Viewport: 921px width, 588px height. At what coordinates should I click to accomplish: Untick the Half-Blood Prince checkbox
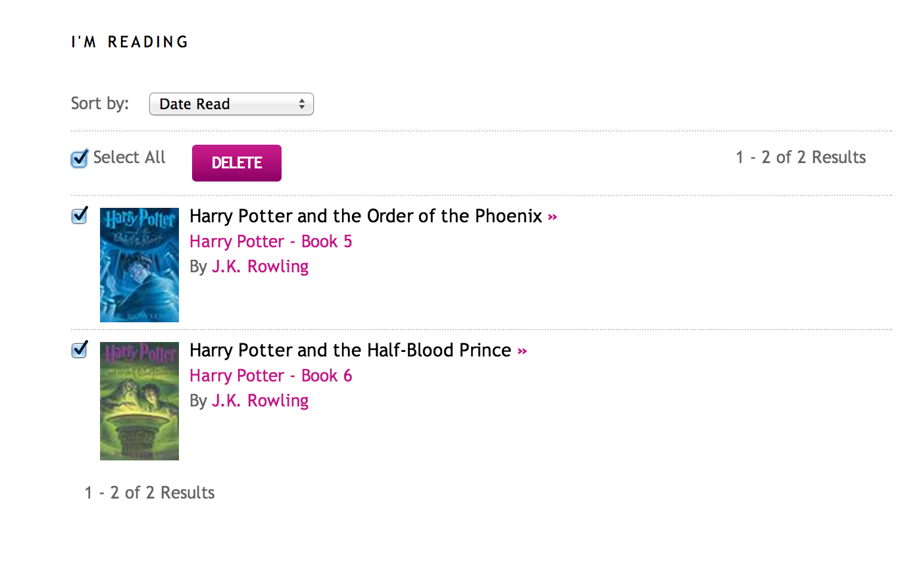coord(80,350)
